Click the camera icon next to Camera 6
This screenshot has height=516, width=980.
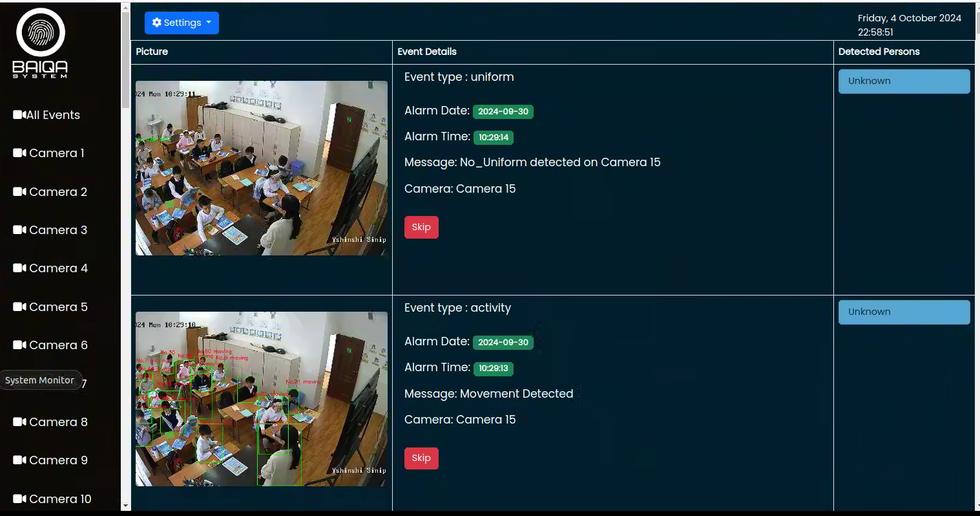click(18, 345)
